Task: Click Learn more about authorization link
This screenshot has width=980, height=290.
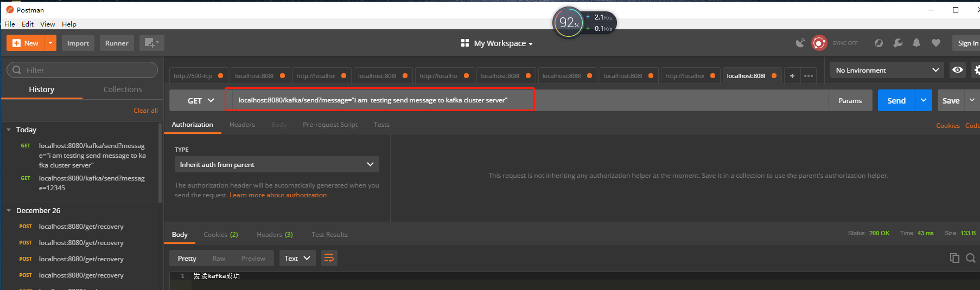Action: (278, 195)
